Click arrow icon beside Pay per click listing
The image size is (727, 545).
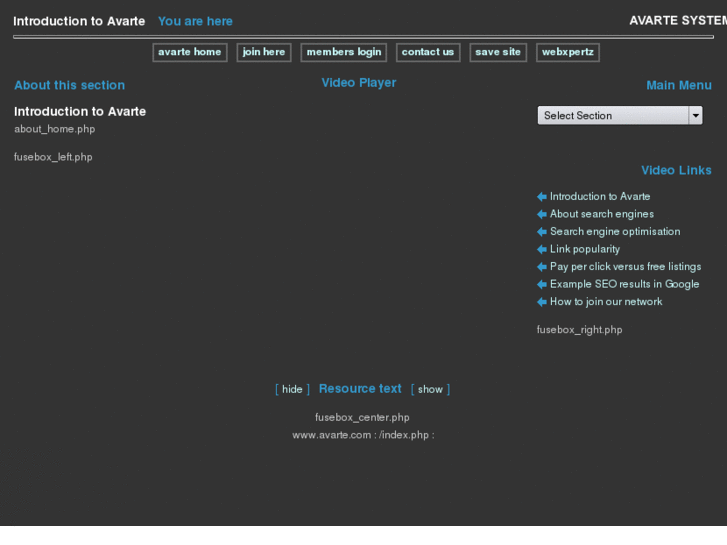(x=542, y=267)
